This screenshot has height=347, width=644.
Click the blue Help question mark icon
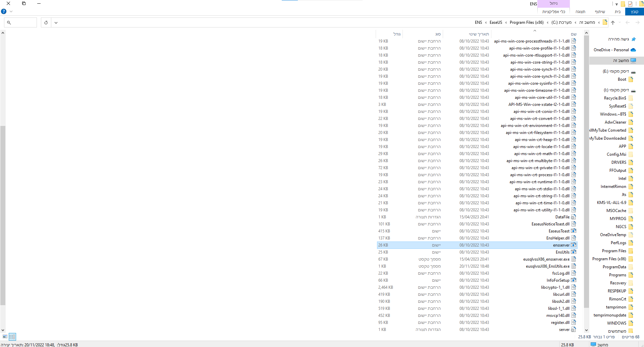tap(4, 11)
